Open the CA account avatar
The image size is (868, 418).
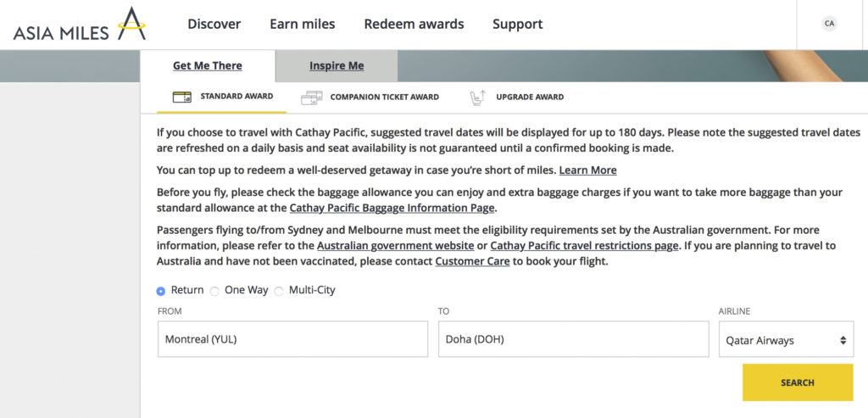tap(829, 24)
